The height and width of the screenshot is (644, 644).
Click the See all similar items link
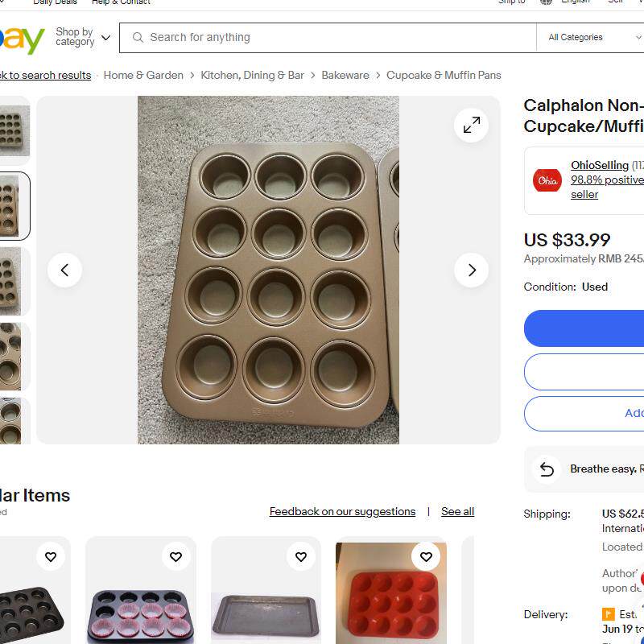pos(457,512)
